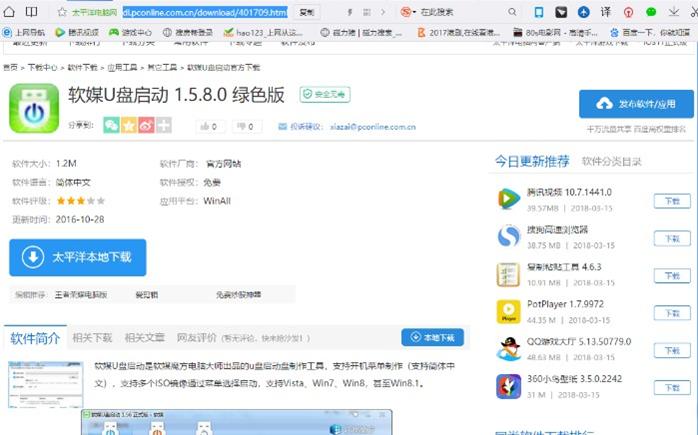Click the 王者荣耀电脑版 recommendation link
The height and width of the screenshot is (435, 698).
81,295
